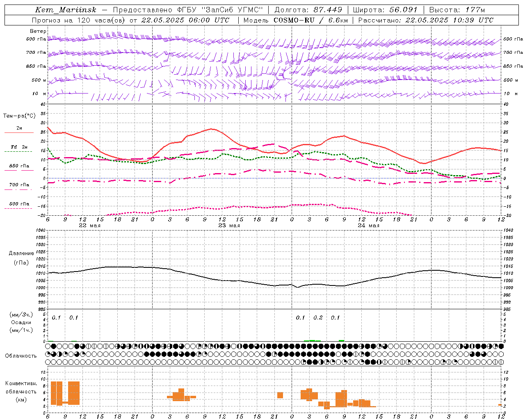Click the 'Облачность' cloudiness label
Viewport: 525px width, 420px height.
pyautogui.click(x=21, y=356)
